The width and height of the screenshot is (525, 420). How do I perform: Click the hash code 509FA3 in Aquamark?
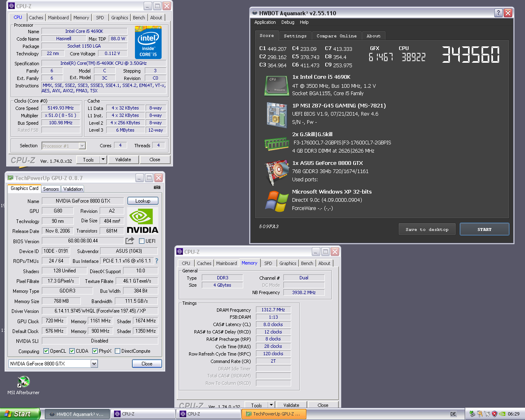click(269, 226)
